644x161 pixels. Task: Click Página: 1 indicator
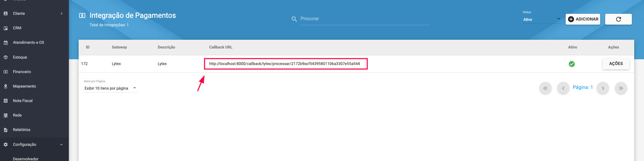point(583,87)
